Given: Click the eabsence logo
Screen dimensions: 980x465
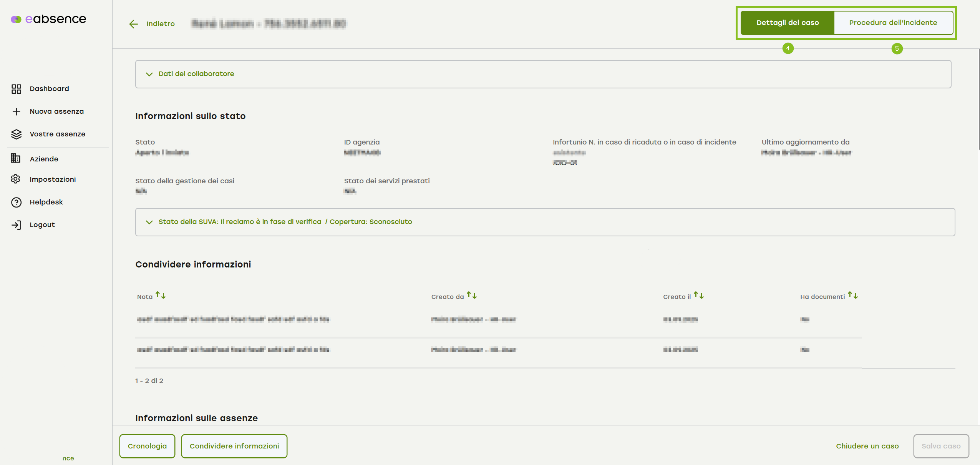Looking at the screenshot, I should (x=48, y=19).
